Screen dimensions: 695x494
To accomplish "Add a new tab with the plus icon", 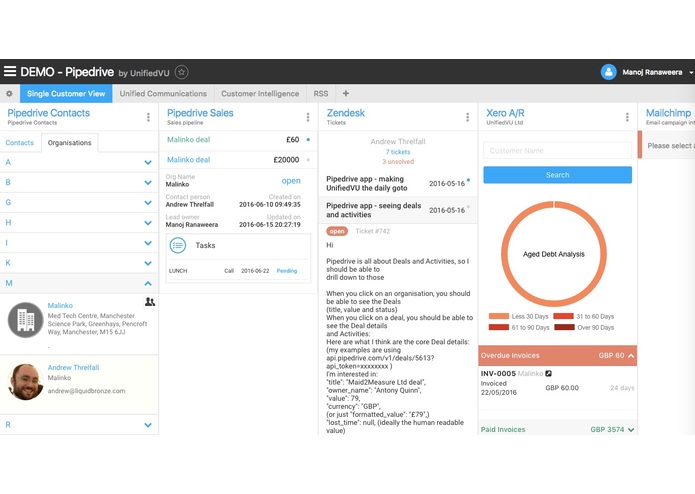I will 346,93.
